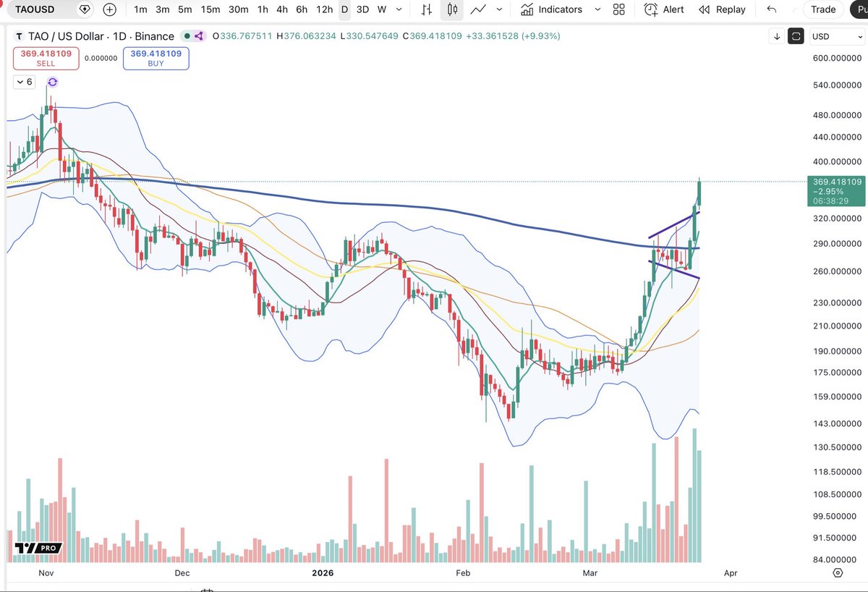Toggle the indicator visibility green dot
Image resolution: width=868 pixels, height=592 pixels.
[x=187, y=35]
